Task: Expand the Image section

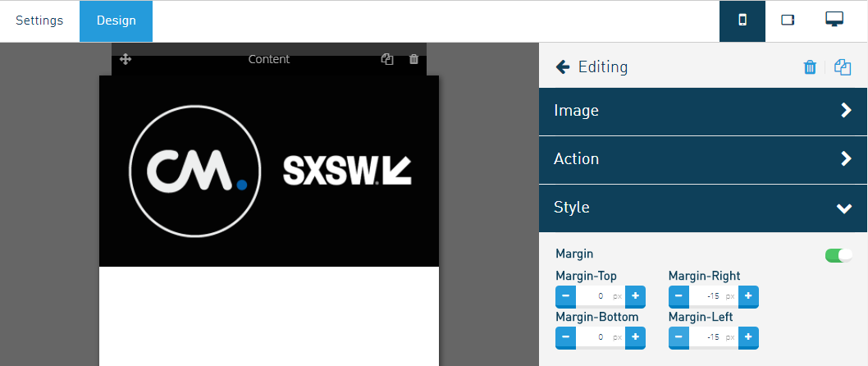Action: pyautogui.click(x=703, y=111)
